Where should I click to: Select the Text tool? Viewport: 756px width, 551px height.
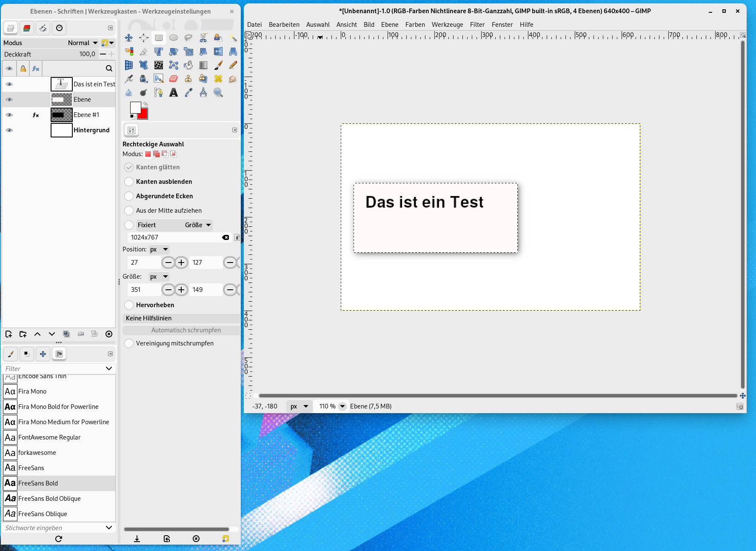[174, 92]
